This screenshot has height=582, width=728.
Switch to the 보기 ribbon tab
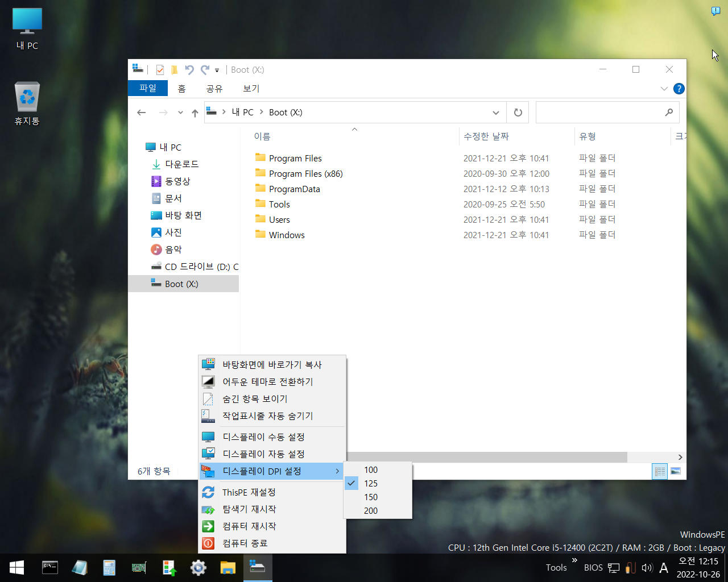(x=251, y=88)
